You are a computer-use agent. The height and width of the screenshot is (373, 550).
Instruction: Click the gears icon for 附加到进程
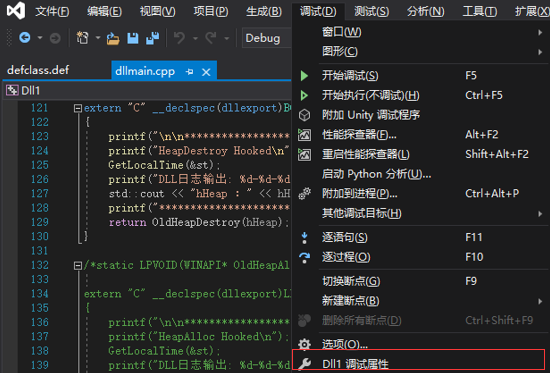(304, 193)
